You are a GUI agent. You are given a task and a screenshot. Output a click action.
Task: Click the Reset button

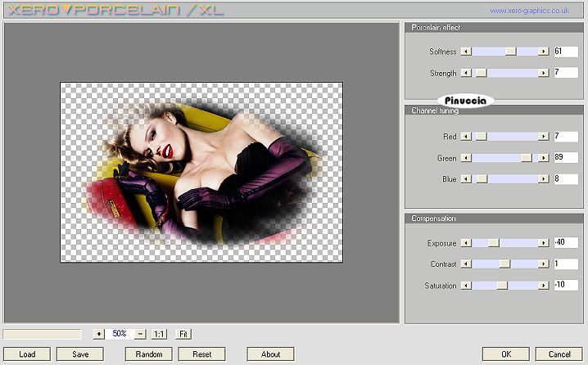coord(202,354)
